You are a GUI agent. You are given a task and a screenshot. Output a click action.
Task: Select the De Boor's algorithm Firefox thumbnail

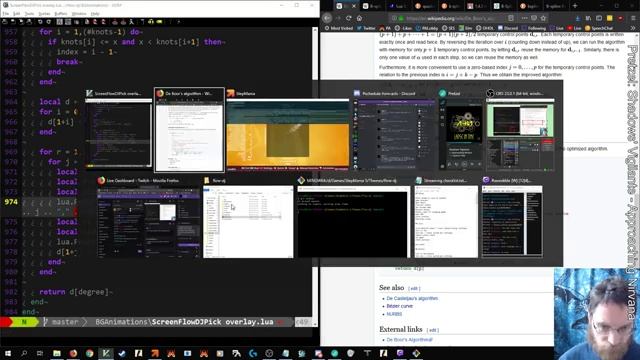pos(189,130)
